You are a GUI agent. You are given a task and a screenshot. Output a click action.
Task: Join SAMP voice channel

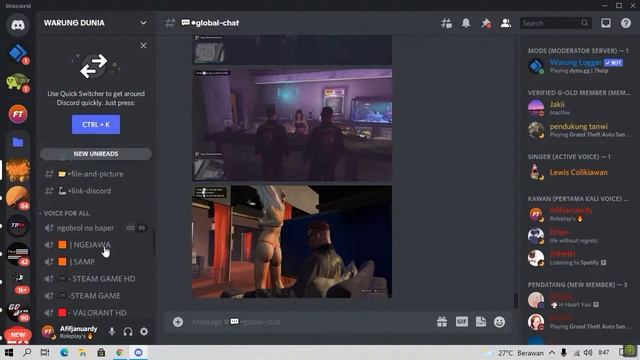click(96, 262)
